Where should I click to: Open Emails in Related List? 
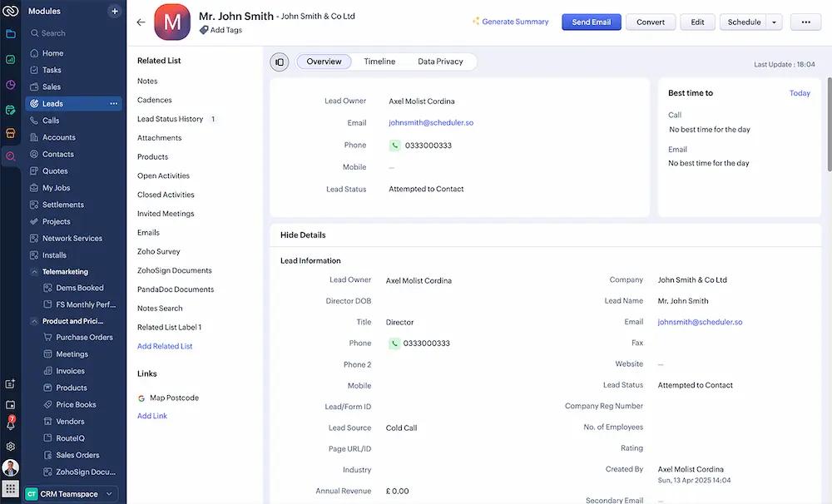tap(148, 232)
